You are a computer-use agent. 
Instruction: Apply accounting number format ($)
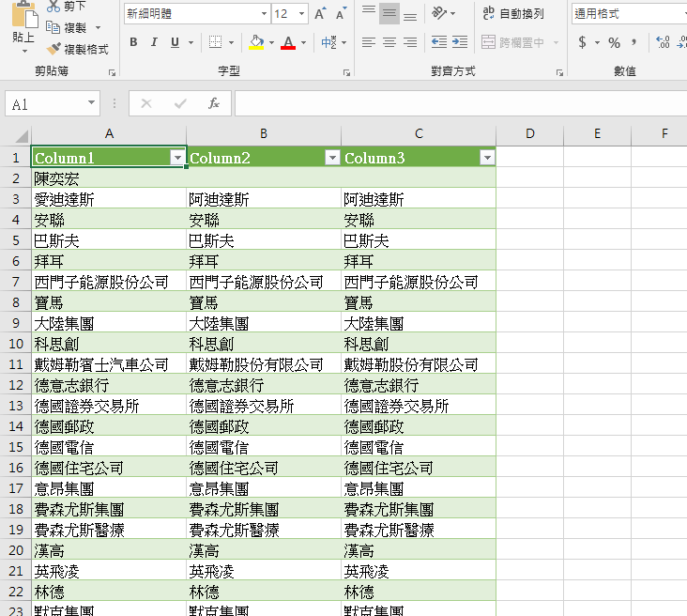tap(582, 42)
